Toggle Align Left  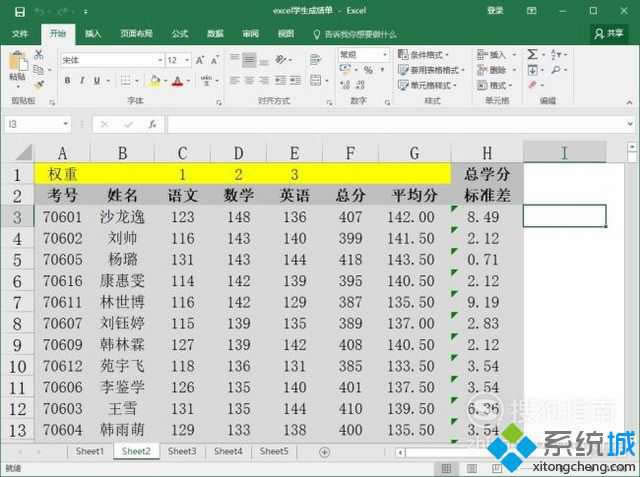click(x=235, y=80)
